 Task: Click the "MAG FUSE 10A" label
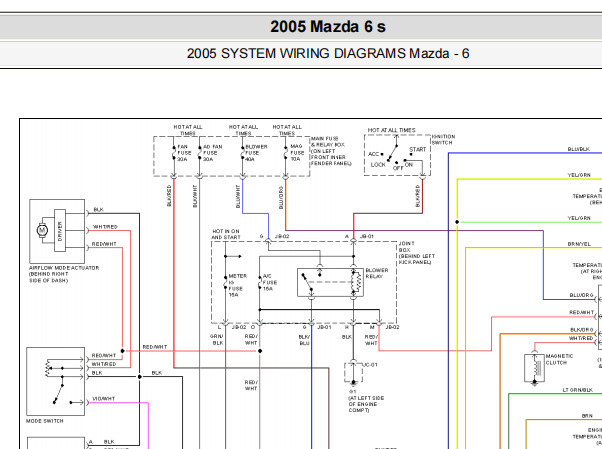(x=297, y=152)
